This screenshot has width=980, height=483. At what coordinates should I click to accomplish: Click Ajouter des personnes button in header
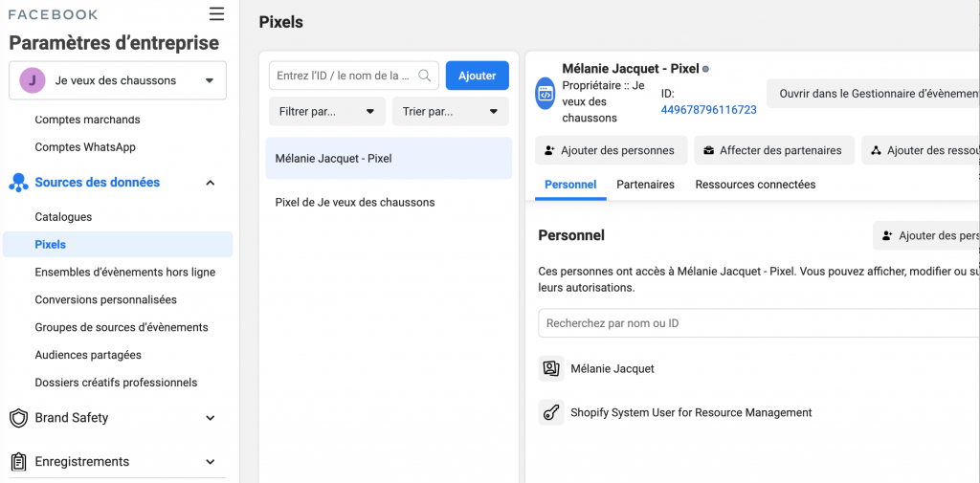pyautogui.click(x=612, y=150)
